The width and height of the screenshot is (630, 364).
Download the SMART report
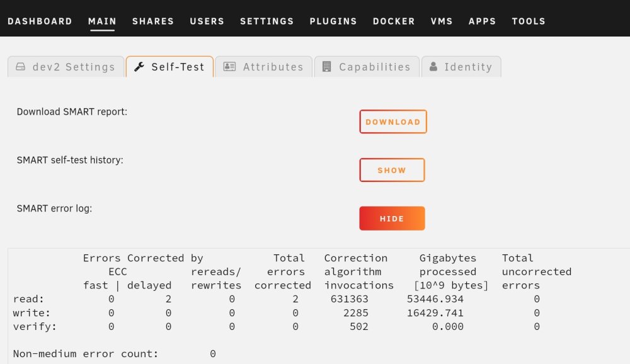393,122
